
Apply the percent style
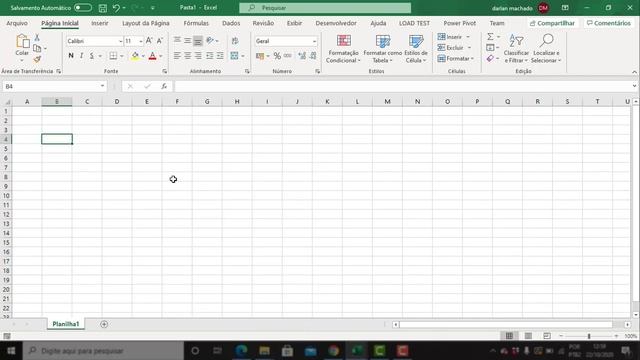pos(277,56)
